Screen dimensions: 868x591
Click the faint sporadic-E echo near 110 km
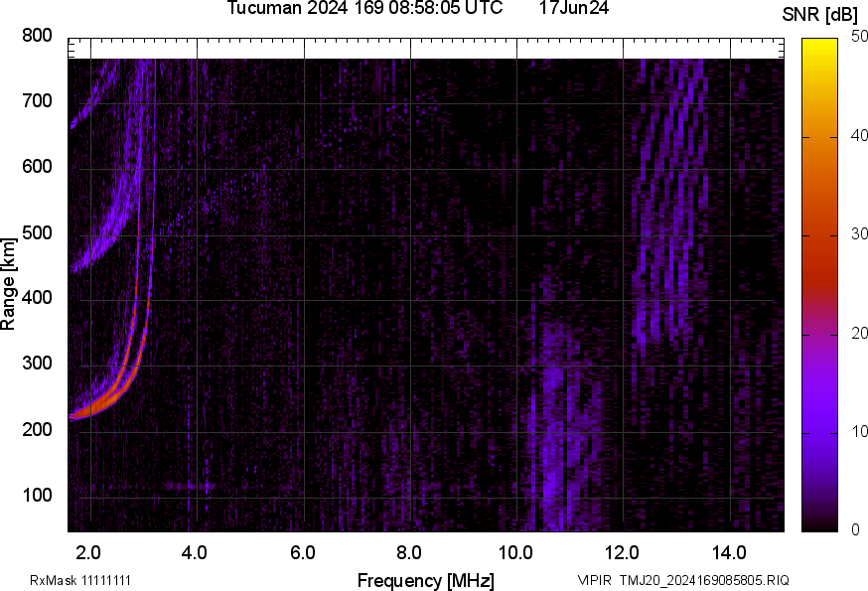click(189, 487)
